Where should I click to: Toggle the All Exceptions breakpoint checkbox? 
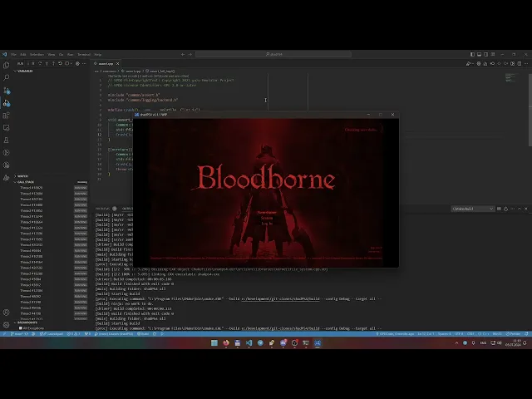[21, 328]
